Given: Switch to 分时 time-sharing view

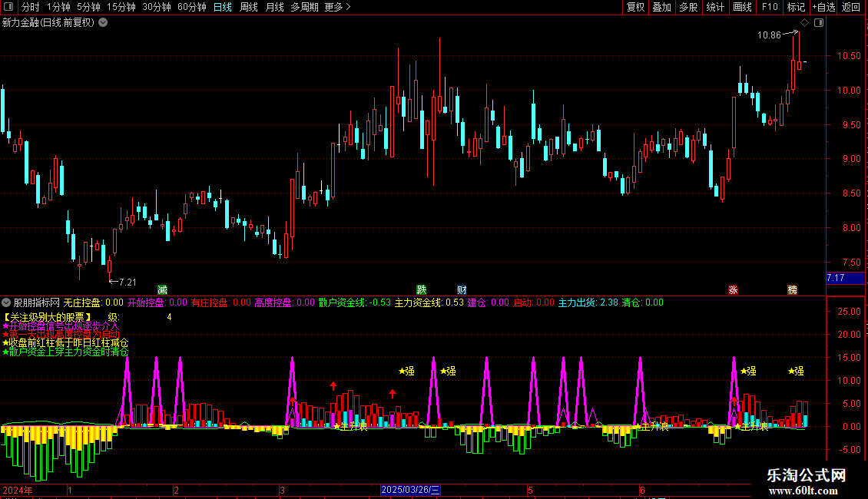Looking at the screenshot, I should 31,7.
